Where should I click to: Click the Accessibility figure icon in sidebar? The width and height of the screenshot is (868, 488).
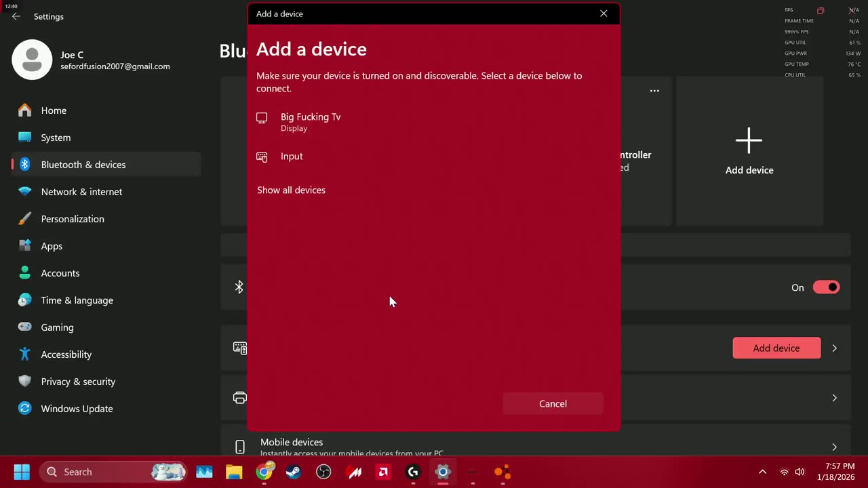25,354
